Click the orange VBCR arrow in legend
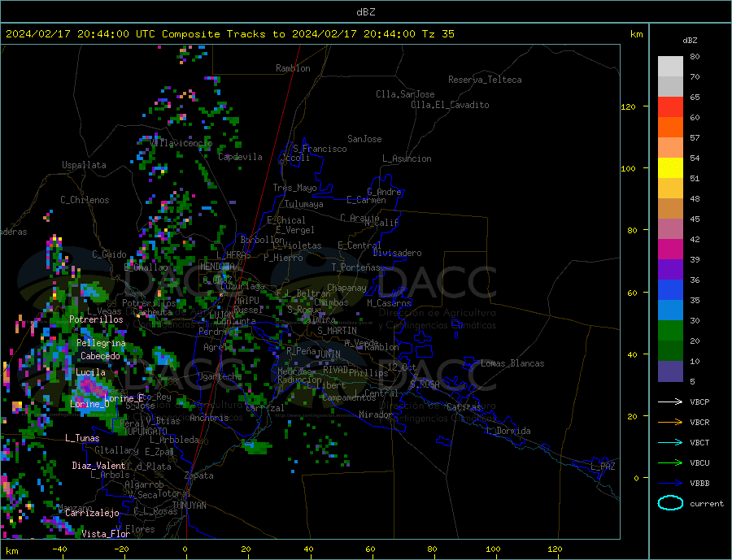Viewport: 732px width, 560px height. tap(670, 423)
